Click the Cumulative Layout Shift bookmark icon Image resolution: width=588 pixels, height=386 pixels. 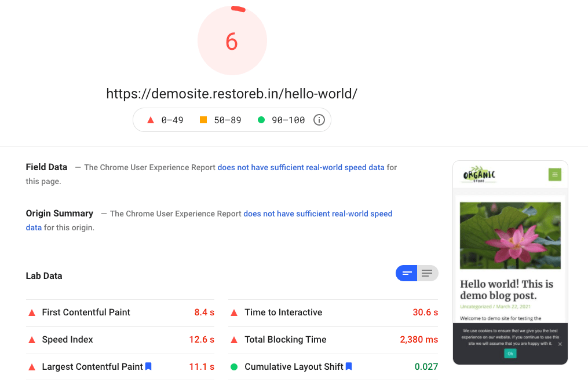click(x=349, y=366)
